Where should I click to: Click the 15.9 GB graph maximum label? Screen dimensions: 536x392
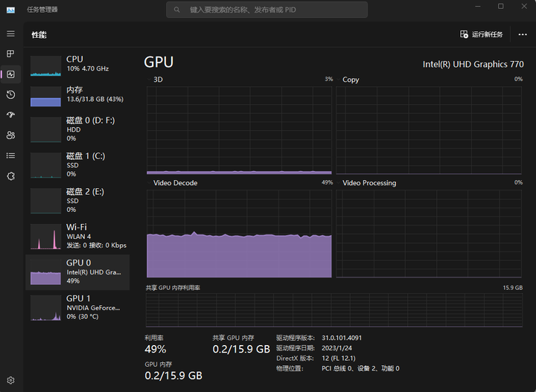(512, 288)
